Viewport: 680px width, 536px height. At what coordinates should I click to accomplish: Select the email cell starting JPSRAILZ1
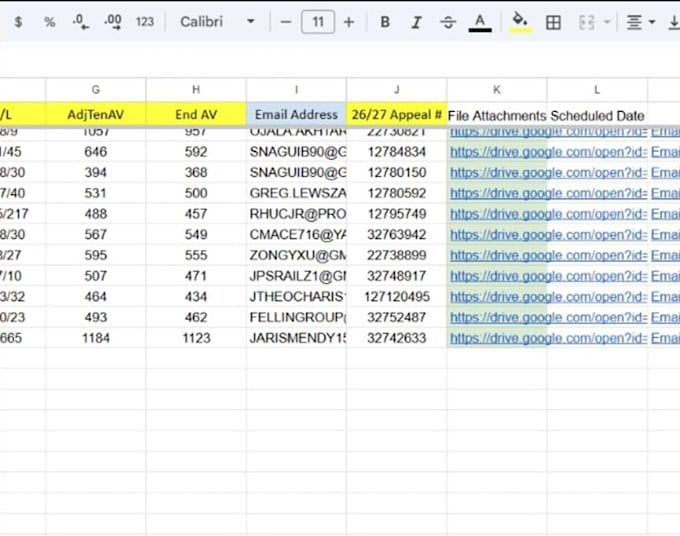[296, 276]
